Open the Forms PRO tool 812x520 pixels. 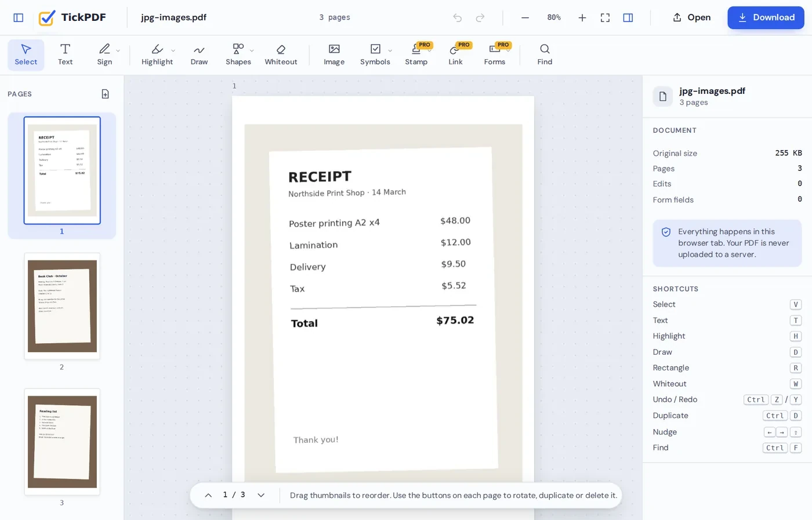495,54
